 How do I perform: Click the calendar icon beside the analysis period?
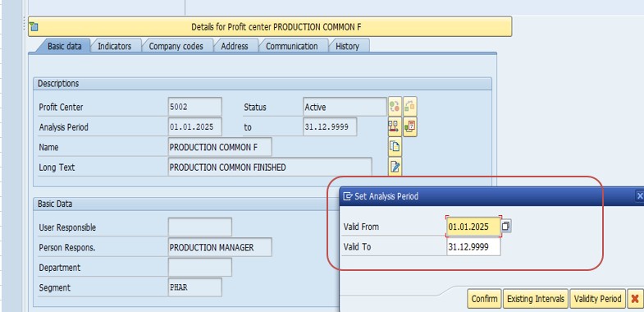pyautogui.click(x=410, y=126)
